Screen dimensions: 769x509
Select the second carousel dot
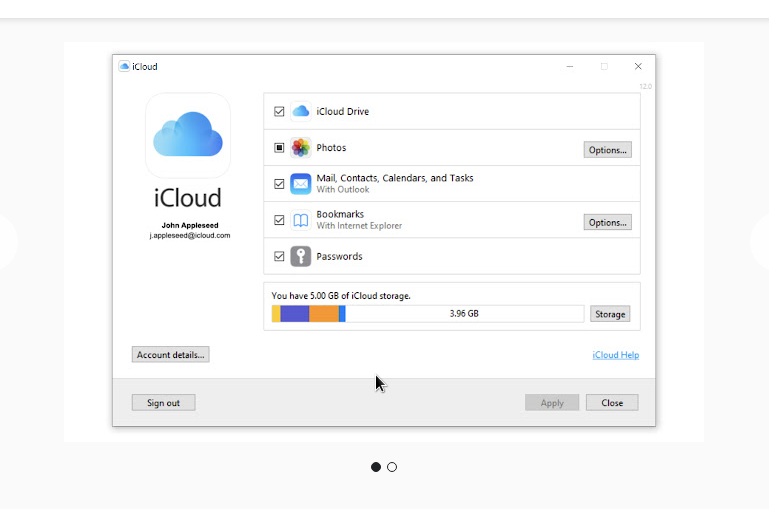point(392,467)
